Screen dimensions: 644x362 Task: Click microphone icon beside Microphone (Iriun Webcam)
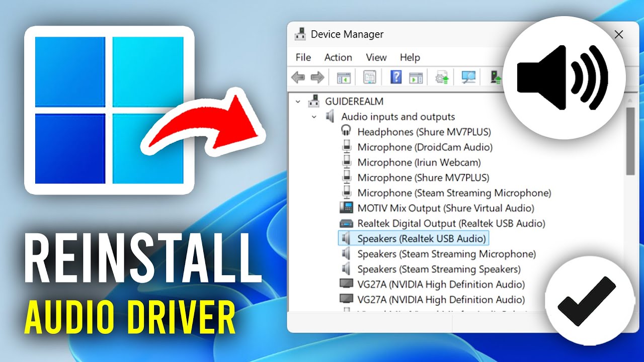pos(346,162)
